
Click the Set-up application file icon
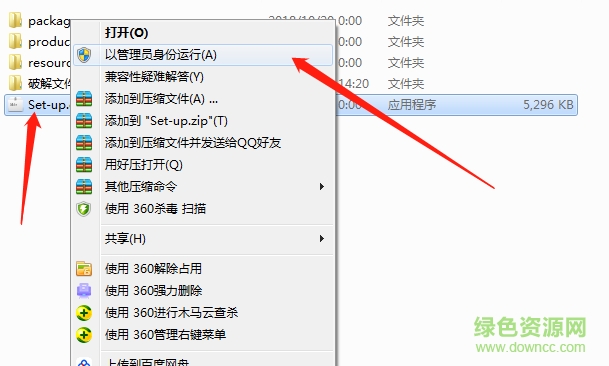coord(15,105)
